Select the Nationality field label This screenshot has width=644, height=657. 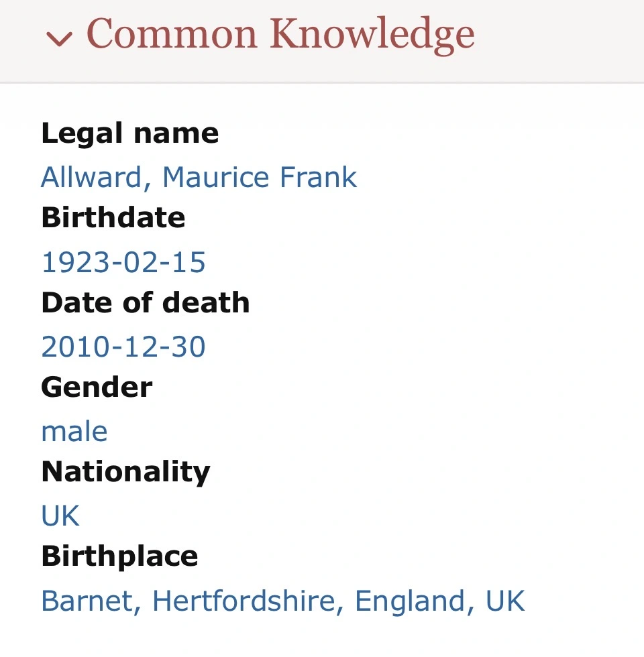[125, 471]
